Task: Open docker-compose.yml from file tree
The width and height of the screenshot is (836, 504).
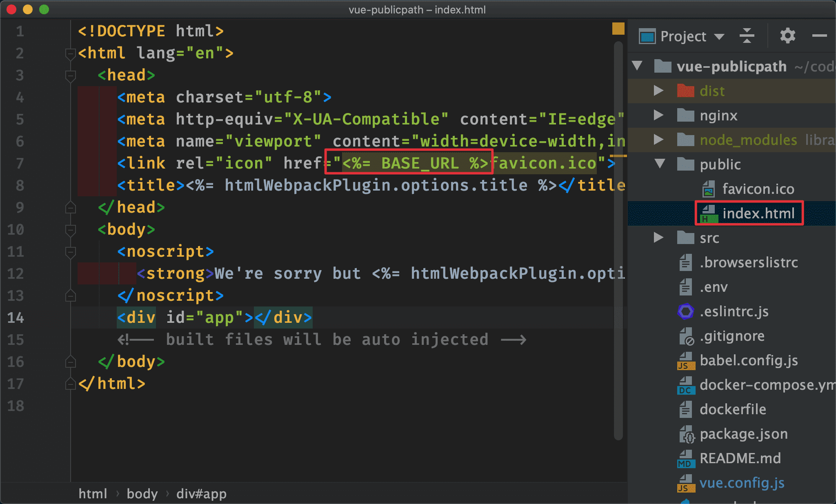Action: (767, 385)
